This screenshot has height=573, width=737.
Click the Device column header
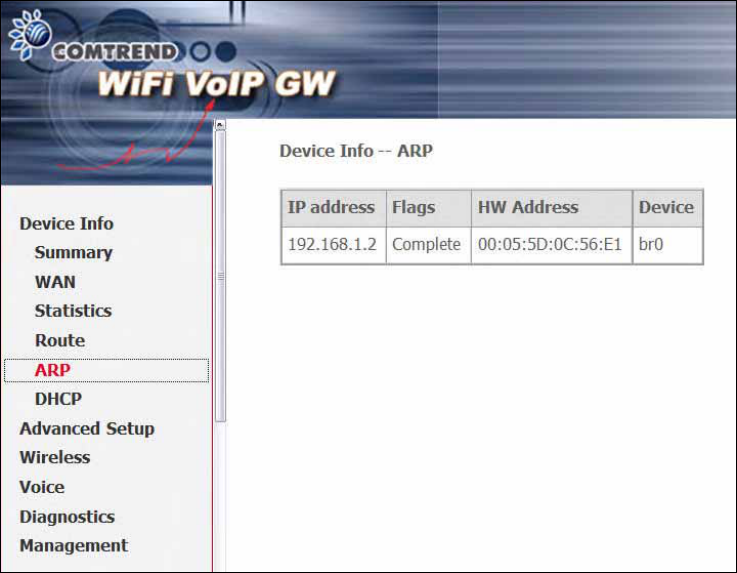tap(668, 209)
